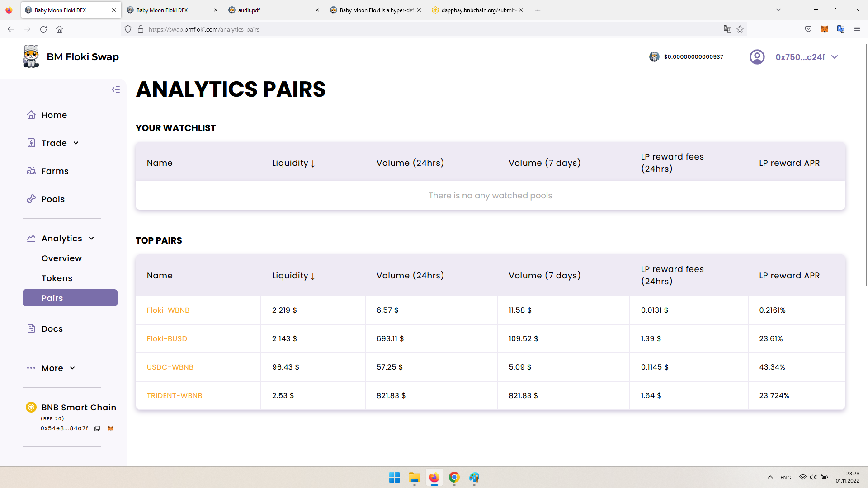Sort Top Pairs by Volume (24hrs)

(x=410, y=276)
